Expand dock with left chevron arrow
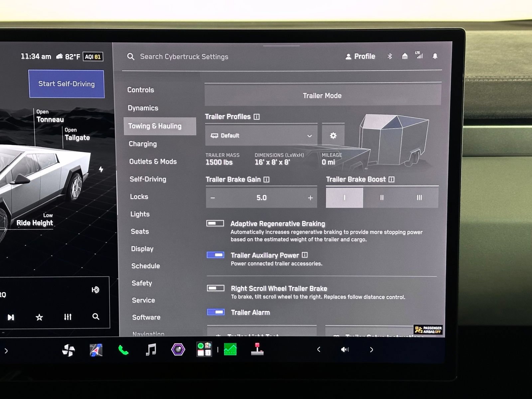This screenshot has width=532, height=399. (6, 350)
